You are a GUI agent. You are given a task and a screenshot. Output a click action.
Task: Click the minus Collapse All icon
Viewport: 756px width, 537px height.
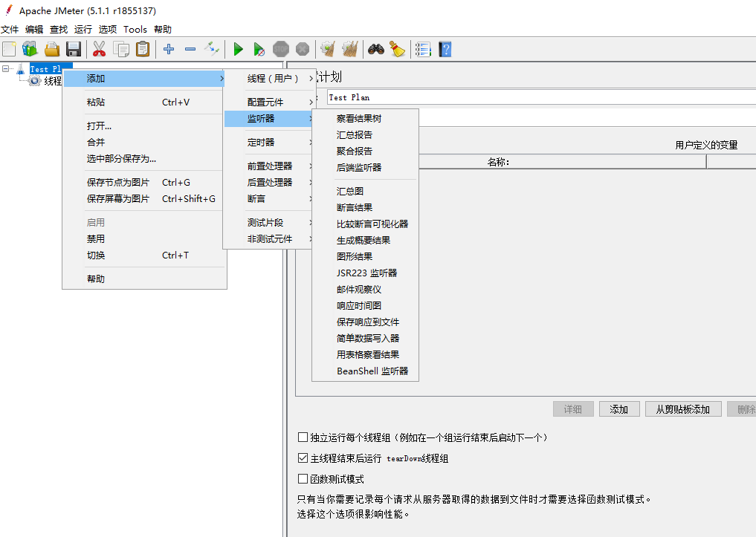tap(190, 49)
